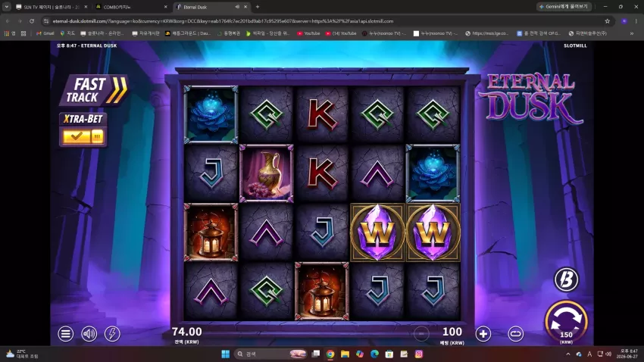Viewport: 644px width, 362px height.
Task: Increase bet with the plus button
Action: (483, 334)
